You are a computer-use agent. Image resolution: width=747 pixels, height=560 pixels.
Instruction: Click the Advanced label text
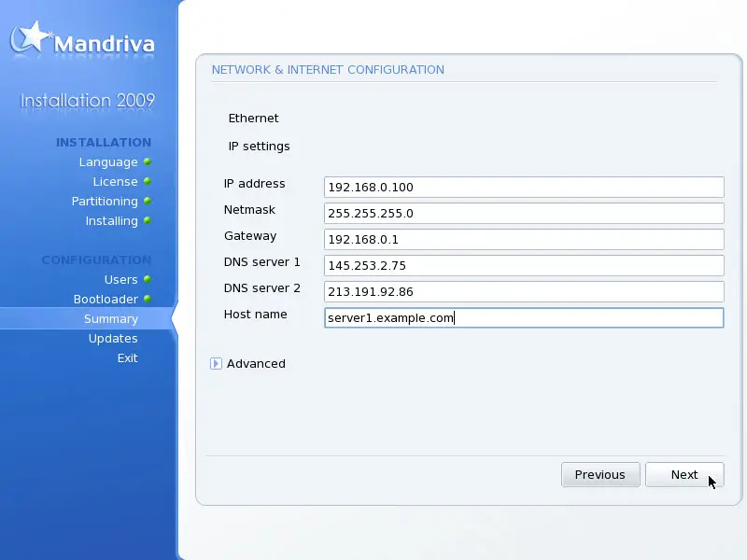tap(256, 364)
